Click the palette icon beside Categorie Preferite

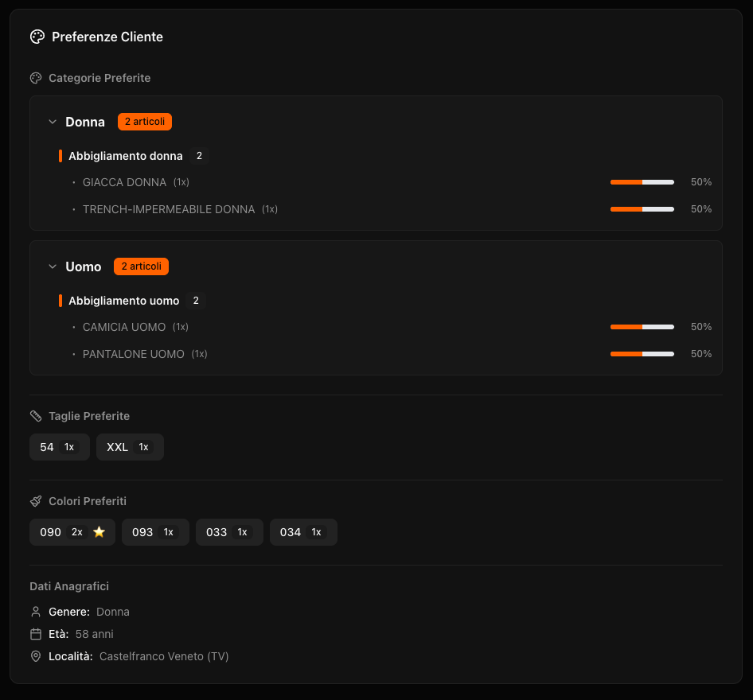(x=35, y=78)
